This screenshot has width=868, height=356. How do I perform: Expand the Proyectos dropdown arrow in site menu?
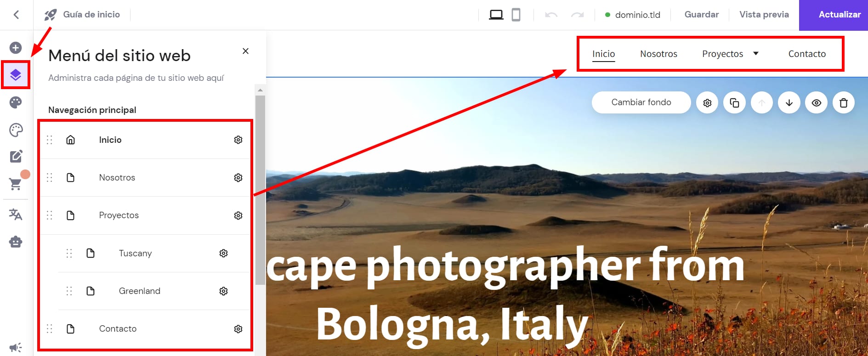(x=756, y=54)
